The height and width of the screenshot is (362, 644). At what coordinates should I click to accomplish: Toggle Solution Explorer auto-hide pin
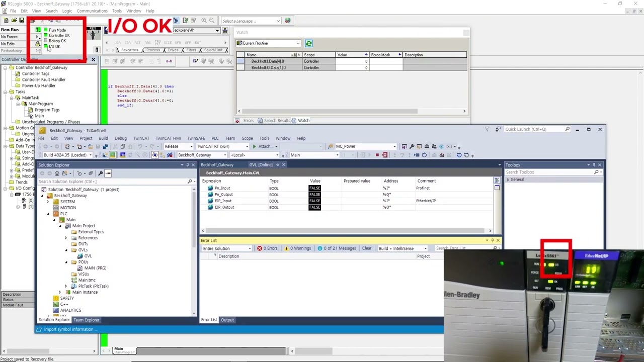click(x=187, y=165)
